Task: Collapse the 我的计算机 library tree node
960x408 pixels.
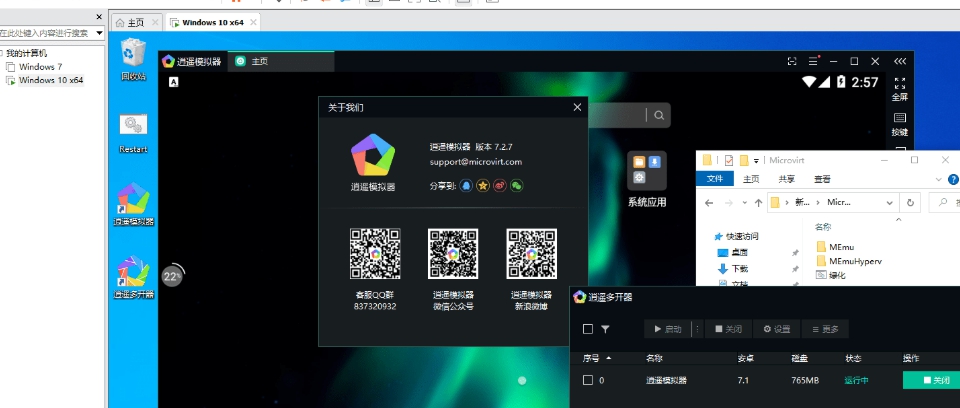Action: (x=2, y=53)
